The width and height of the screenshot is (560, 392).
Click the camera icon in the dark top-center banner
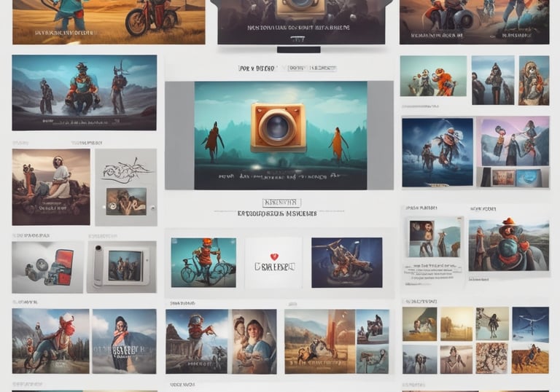click(301, 9)
